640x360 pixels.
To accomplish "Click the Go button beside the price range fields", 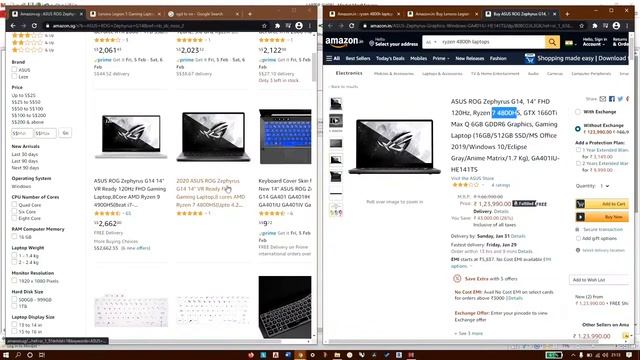I will point(65,133).
